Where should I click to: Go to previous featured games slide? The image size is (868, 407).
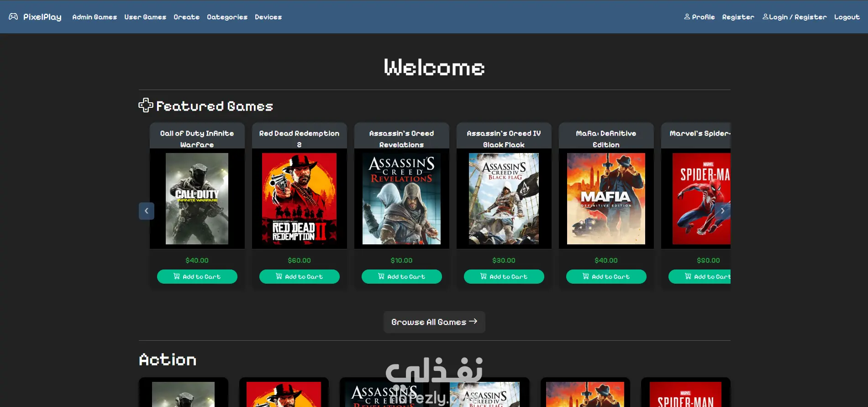click(x=147, y=211)
